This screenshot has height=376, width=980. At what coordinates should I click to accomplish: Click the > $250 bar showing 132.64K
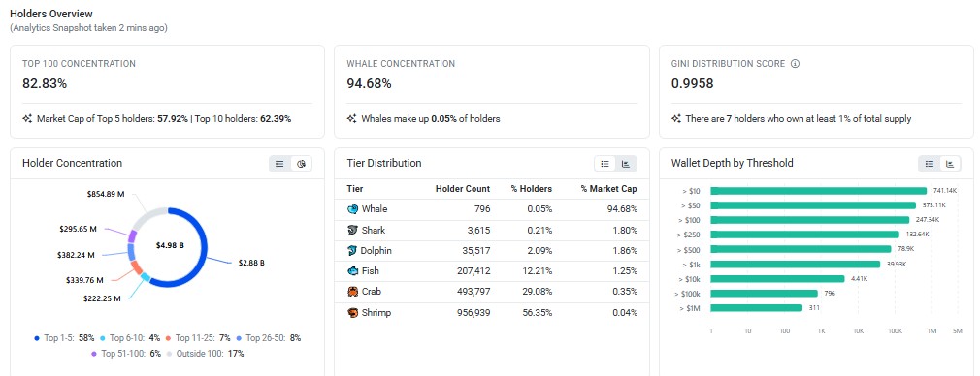[805, 235]
